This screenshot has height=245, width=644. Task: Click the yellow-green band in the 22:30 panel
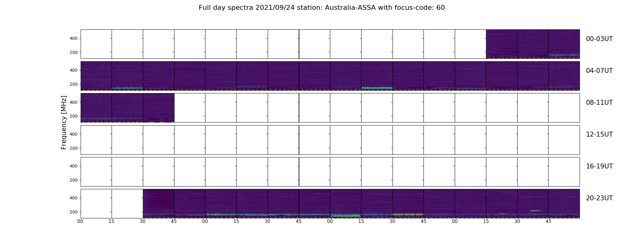click(x=408, y=214)
